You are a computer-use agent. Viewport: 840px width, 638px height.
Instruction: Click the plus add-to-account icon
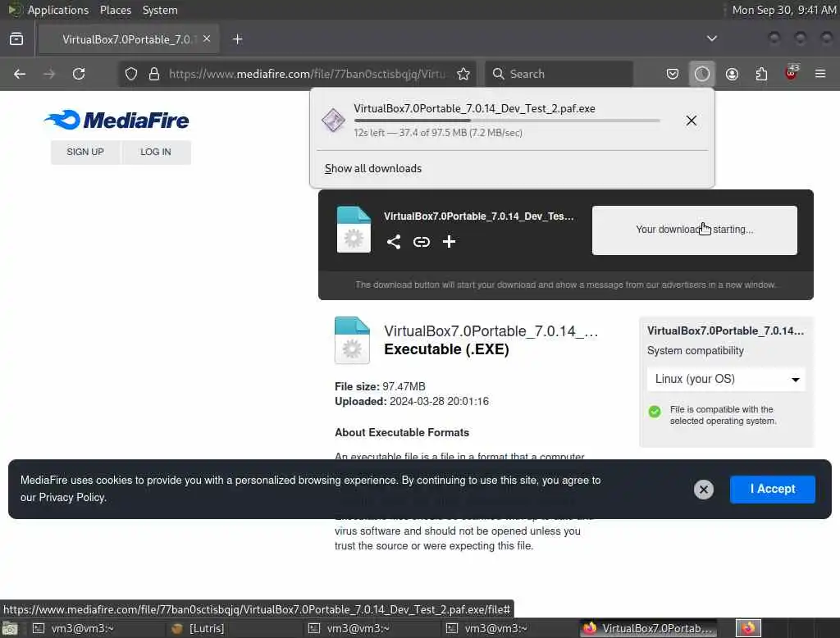(x=449, y=242)
